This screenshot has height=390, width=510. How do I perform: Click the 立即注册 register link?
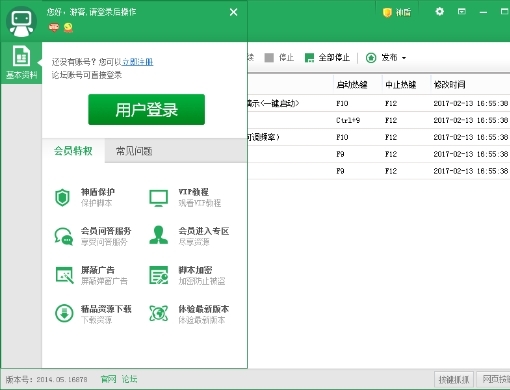138,62
